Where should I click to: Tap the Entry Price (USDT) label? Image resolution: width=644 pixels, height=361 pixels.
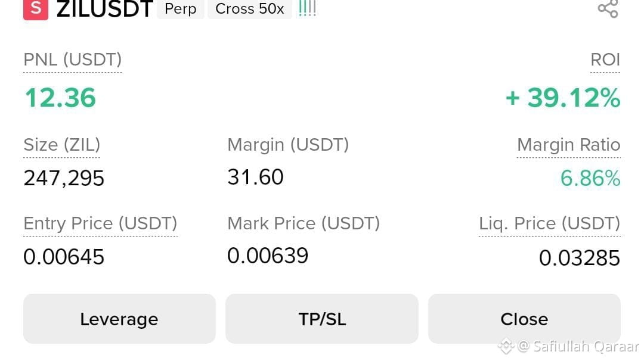[x=100, y=223]
